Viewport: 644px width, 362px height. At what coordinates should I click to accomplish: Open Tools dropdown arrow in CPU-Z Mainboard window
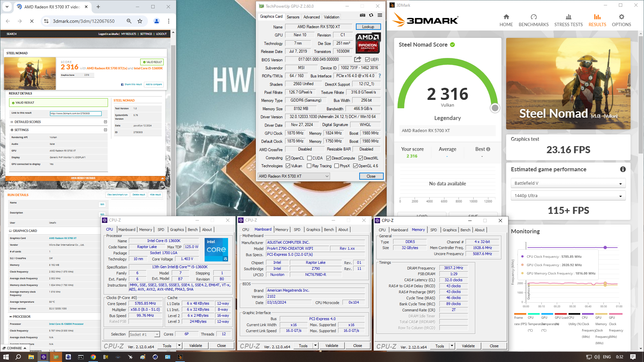click(315, 346)
